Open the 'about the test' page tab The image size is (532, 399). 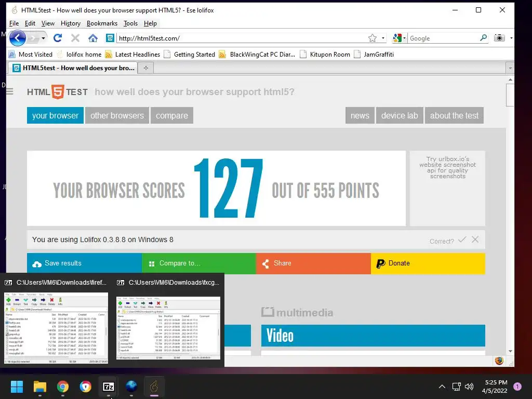[x=454, y=115]
